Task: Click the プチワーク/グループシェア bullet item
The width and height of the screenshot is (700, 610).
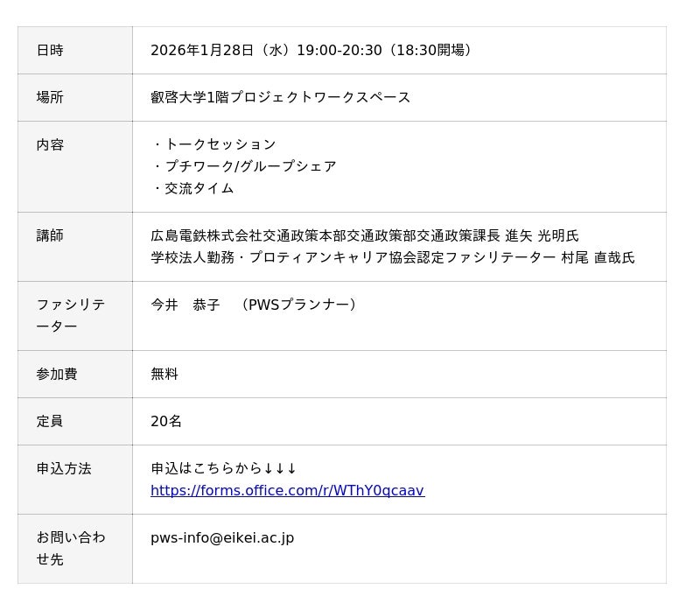Action: click(x=250, y=166)
